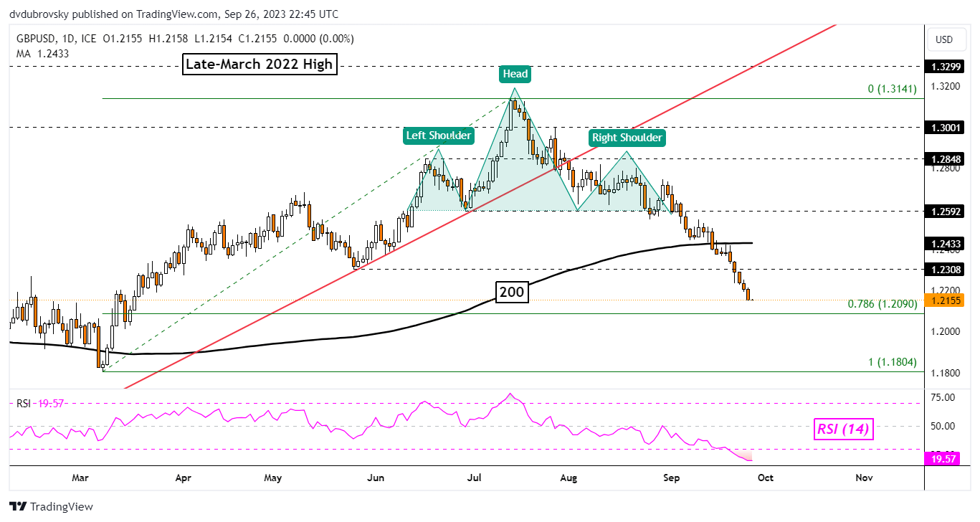Click the RSI 19.57 indicator label
Viewport: 980px width, 522px height.
[x=40, y=404]
